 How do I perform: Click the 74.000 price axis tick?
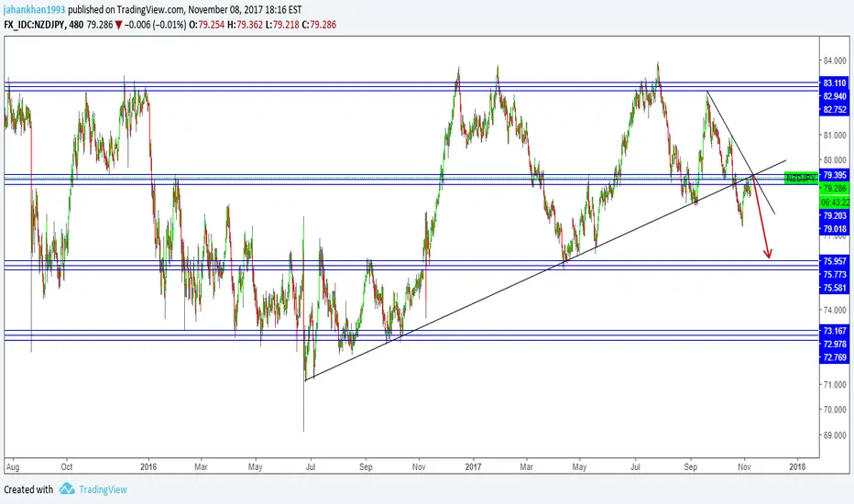(835, 310)
